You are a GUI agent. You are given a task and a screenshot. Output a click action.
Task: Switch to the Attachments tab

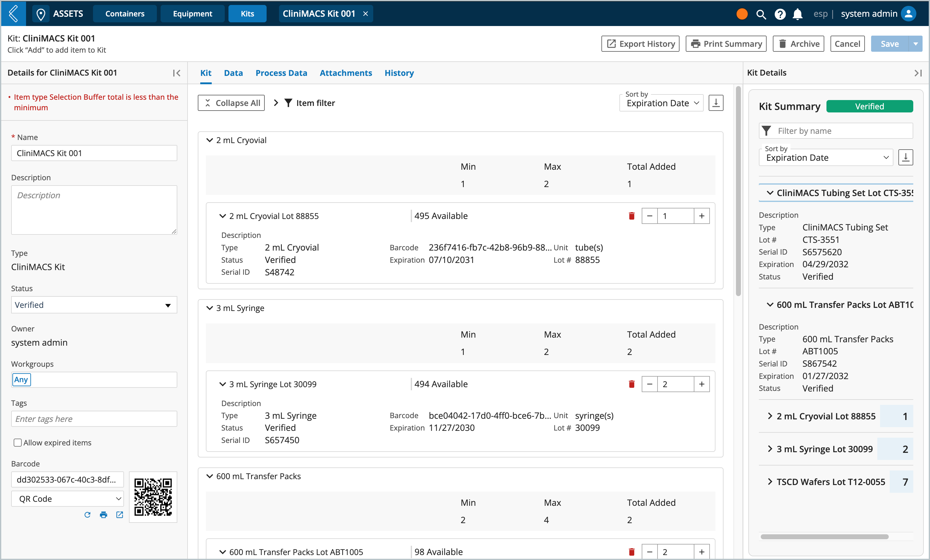coord(346,73)
